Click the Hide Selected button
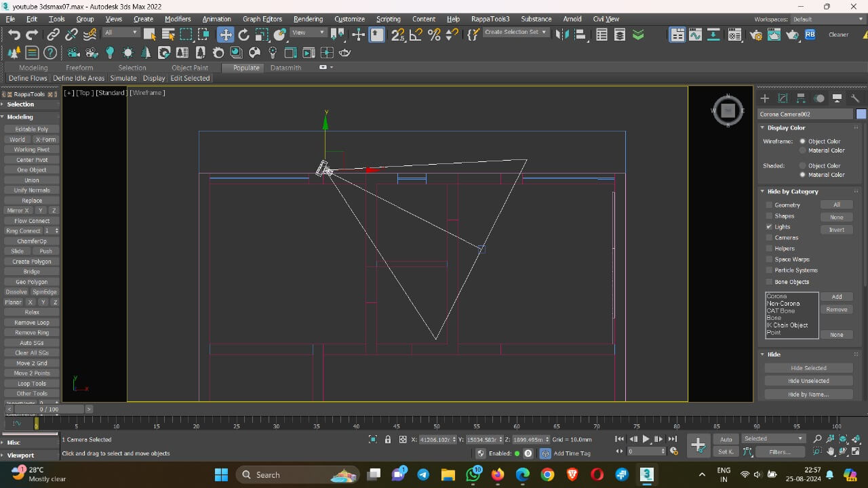868x488 pixels. point(808,368)
